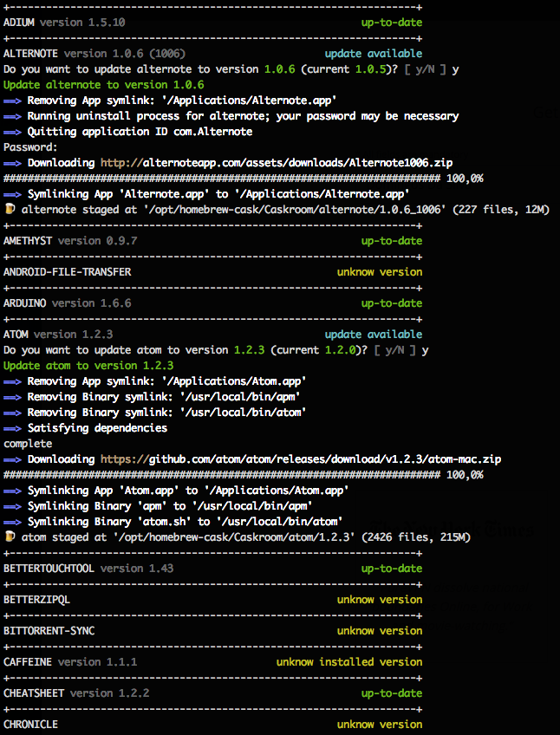The width and height of the screenshot is (560, 735).
Task: Click "Symlinking App 'Atom.app'" line
Action: point(176,491)
